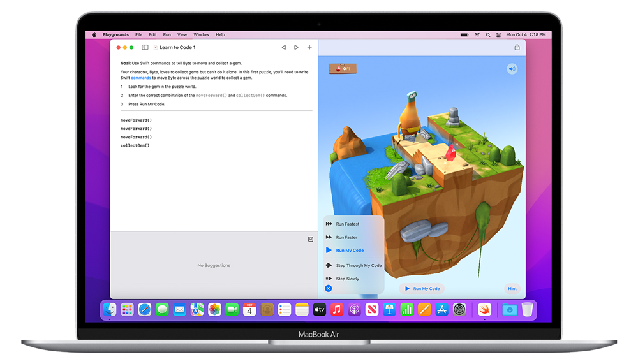Mute the sound with speaker button
The image size is (638, 364).
click(x=512, y=69)
